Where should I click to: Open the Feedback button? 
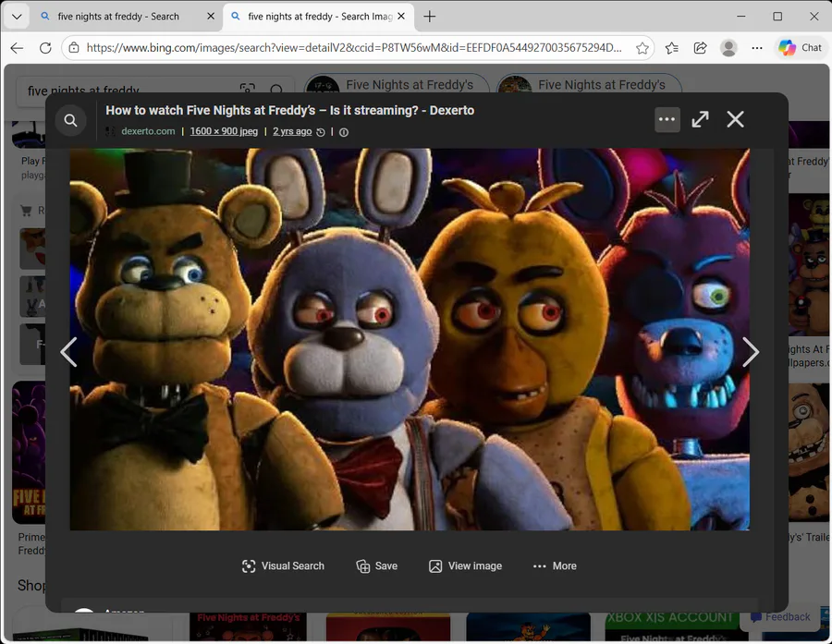[x=780, y=617]
